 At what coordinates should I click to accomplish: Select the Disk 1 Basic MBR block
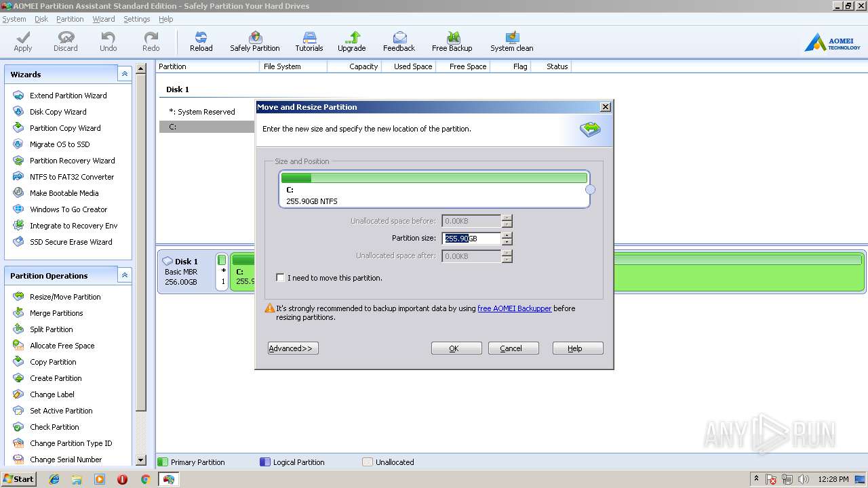point(186,272)
